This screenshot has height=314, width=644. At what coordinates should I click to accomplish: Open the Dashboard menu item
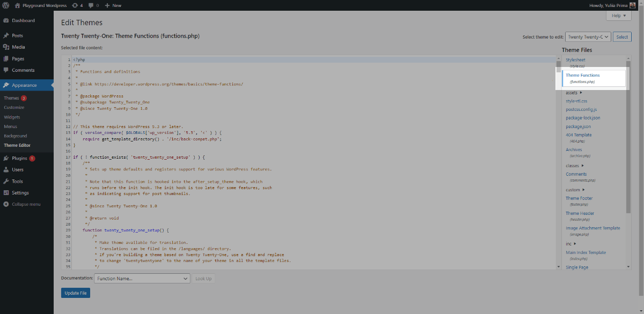click(x=23, y=20)
